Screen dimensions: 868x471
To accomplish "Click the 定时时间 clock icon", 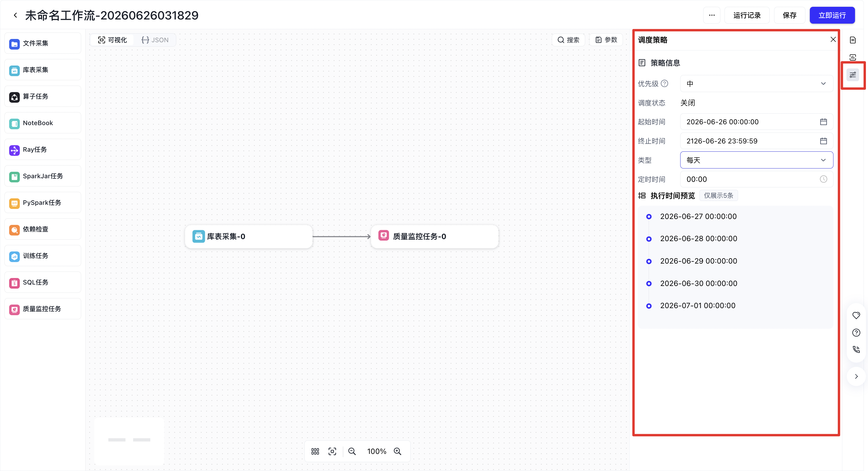I will [823, 179].
